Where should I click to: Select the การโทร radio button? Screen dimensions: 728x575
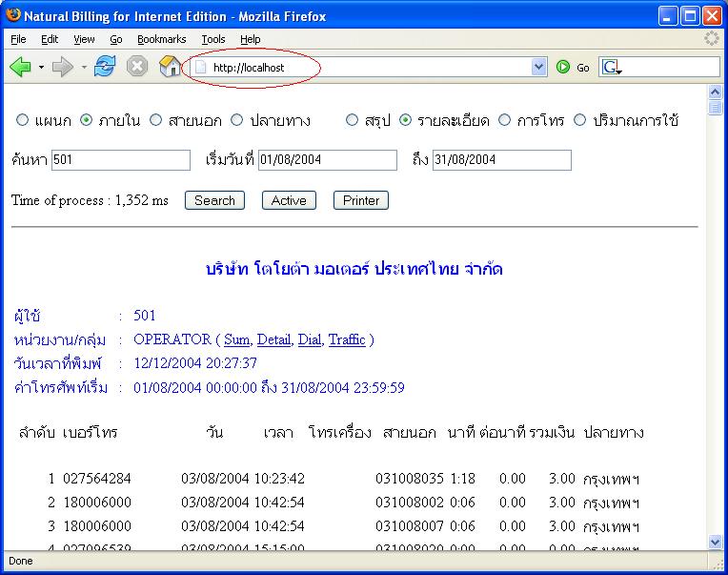[x=504, y=120]
